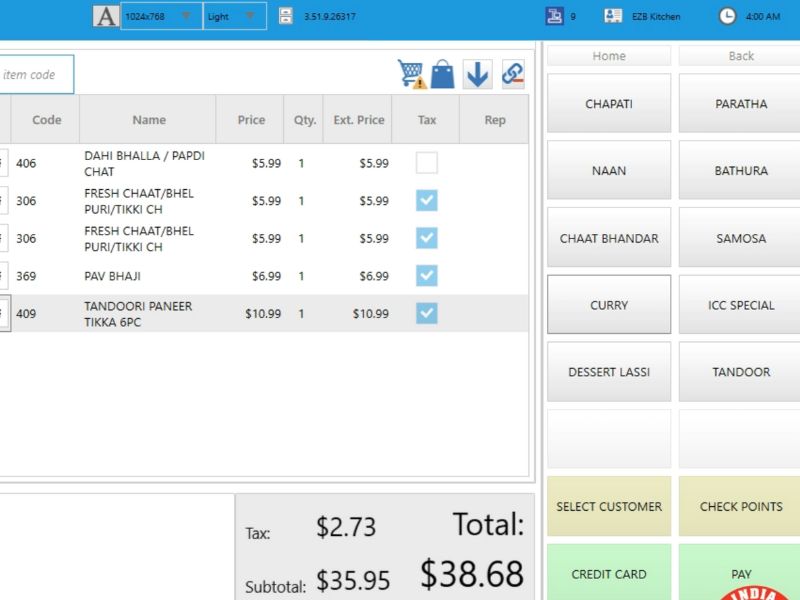Screen dimensions: 800x600
Task: Open the NAAN category
Action: pyautogui.click(x=609, y=170)
